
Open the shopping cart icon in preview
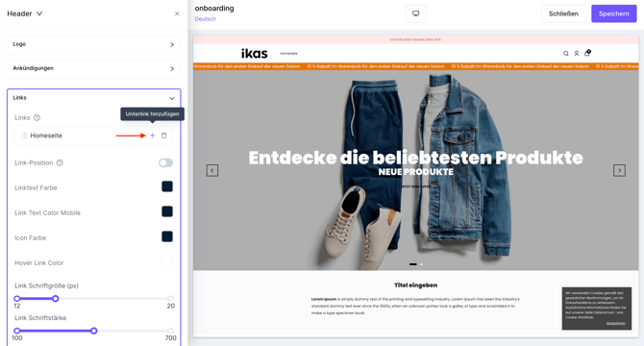pos(587,53)
